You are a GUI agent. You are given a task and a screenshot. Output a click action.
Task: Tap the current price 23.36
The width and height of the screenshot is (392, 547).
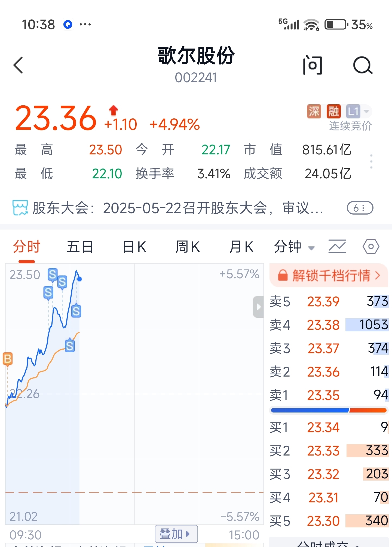56,118
